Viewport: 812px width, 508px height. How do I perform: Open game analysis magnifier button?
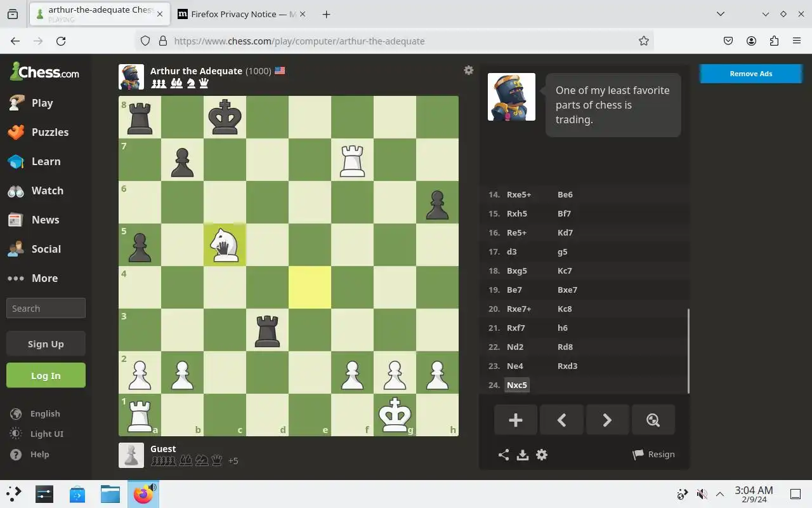[653, 420]
